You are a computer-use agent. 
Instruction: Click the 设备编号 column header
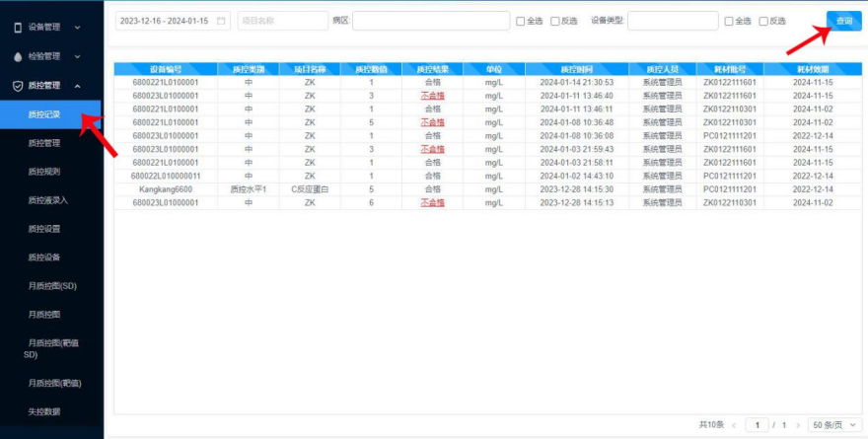[166, 69]
